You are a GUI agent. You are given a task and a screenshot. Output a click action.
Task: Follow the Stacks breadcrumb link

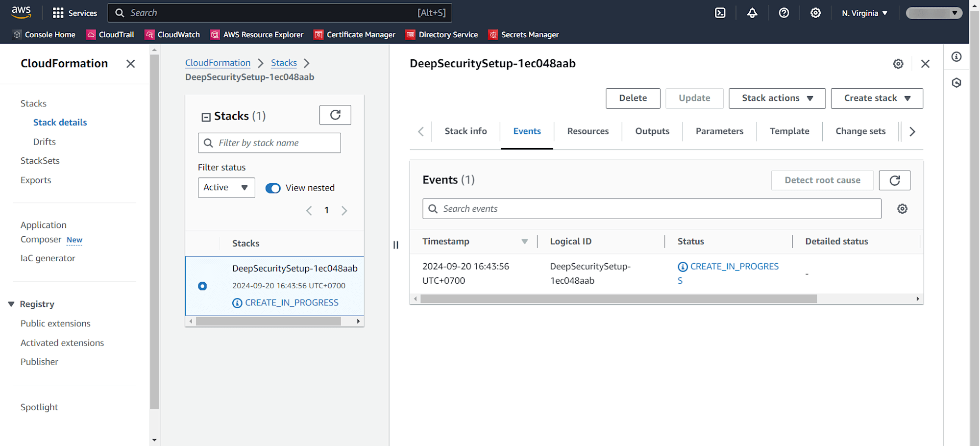pyautogui.click(x=284, y=63)
